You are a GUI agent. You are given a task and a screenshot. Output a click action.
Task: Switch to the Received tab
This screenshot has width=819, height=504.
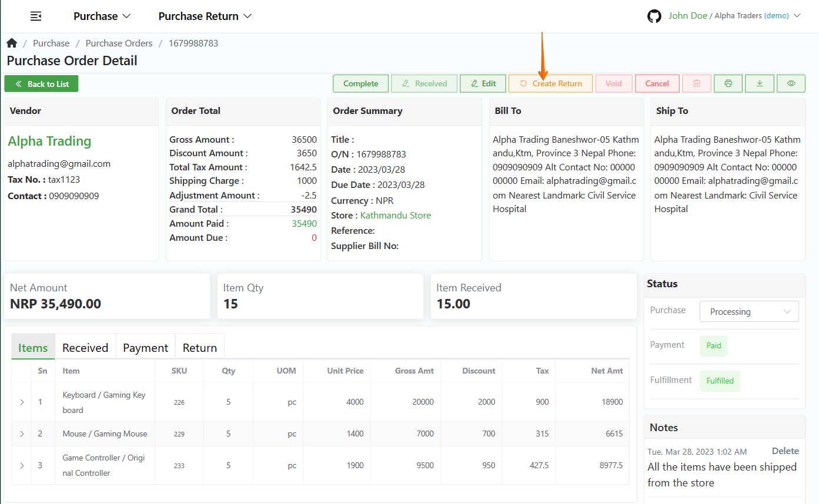tap(85, 347)
